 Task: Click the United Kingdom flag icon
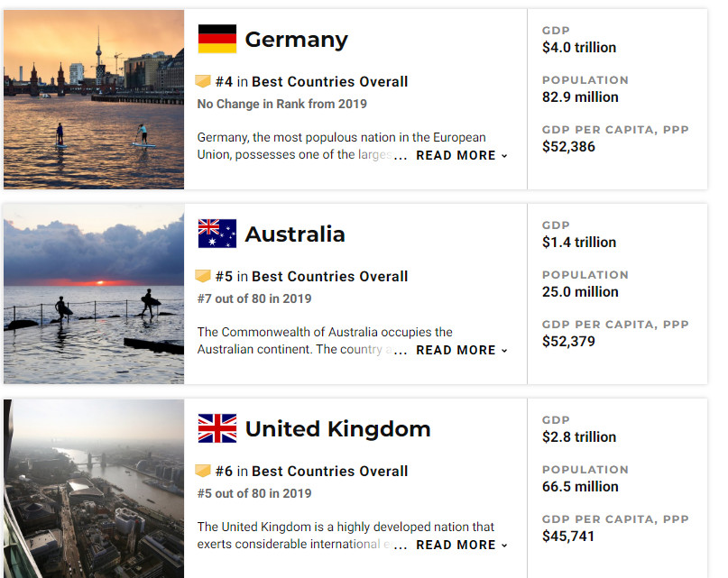[x=217, y=428]
